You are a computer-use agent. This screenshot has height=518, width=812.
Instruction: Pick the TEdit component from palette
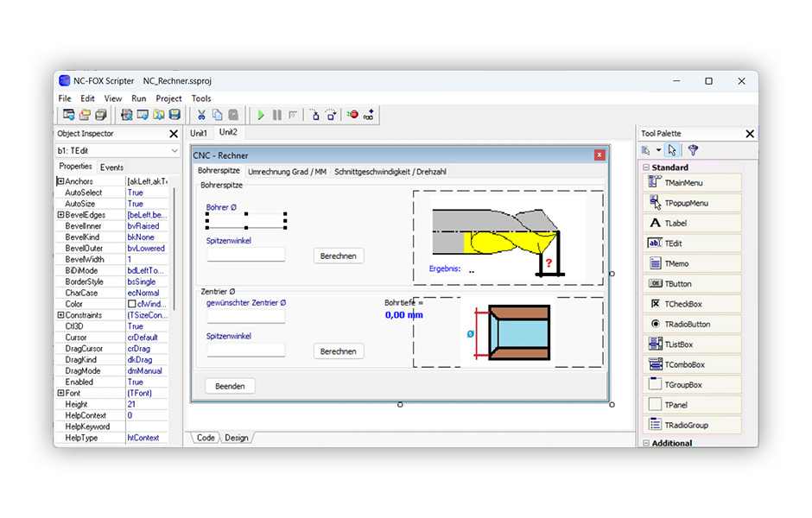(692, 243)
